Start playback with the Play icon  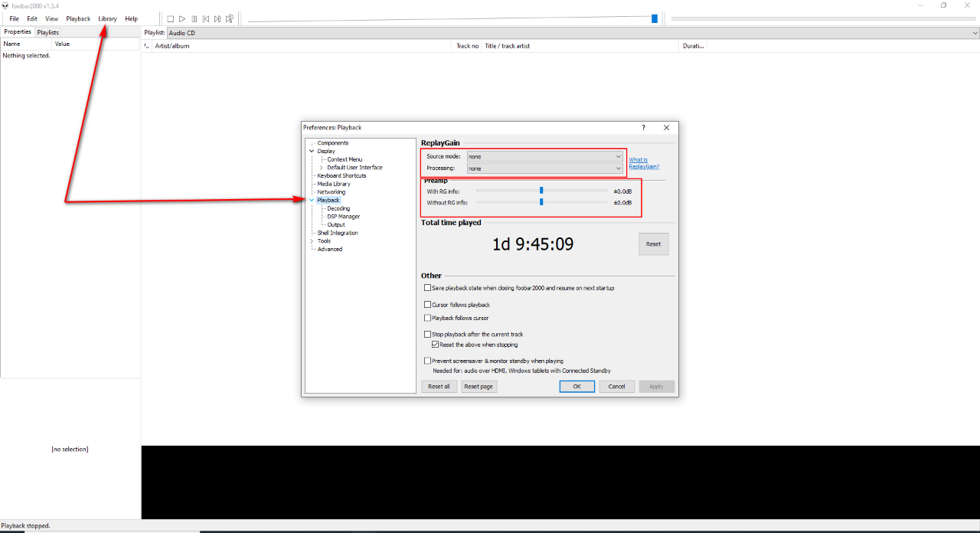182,19
